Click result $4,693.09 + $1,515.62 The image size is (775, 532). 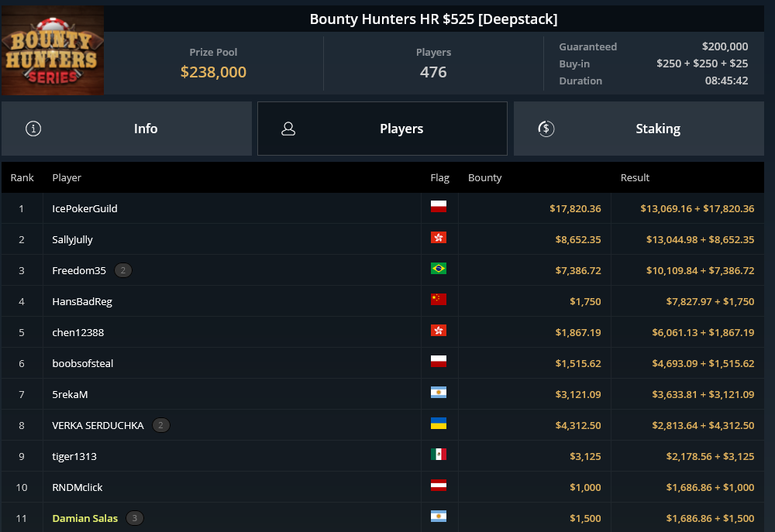coord(704,363)
